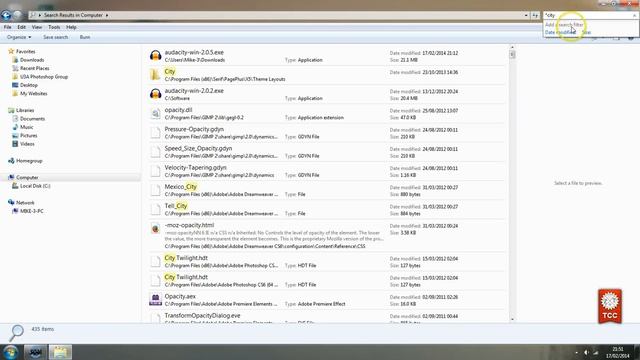Viewport: 640px width, 360px height.
Task: Click the volume speaker tray icon
Action: pos(586,352)
